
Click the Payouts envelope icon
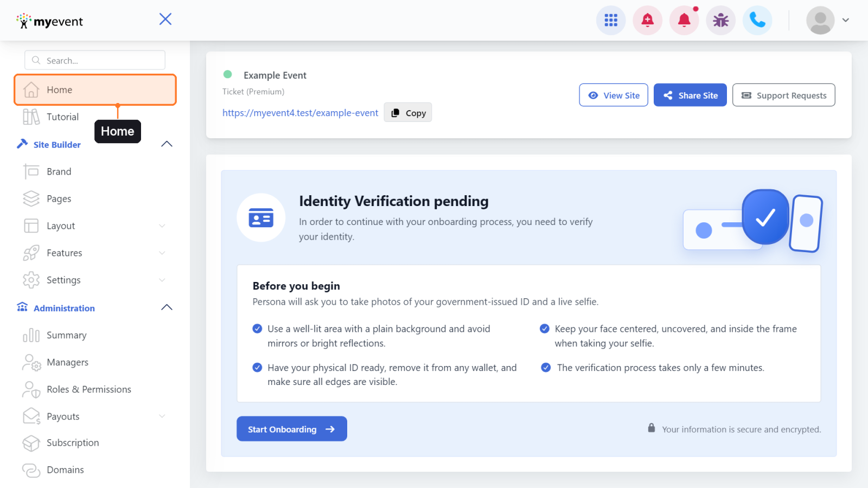(31, 416)
